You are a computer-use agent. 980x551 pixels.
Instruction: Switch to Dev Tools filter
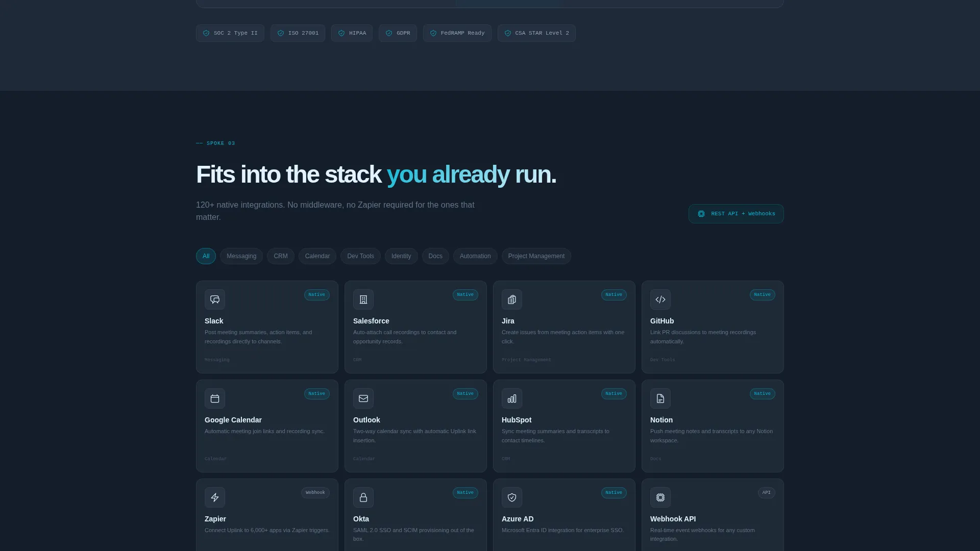tap(360, 256)
